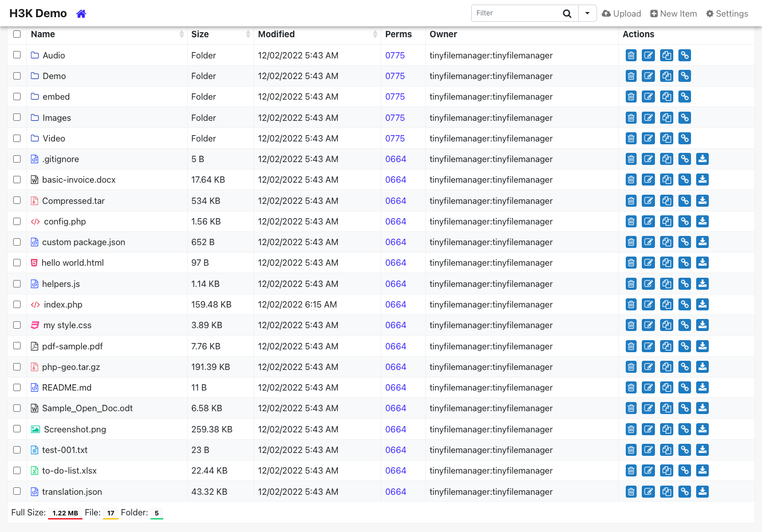Open Settings in the top navbar
This screenshot has width=762, height=532.
[727, 14]
